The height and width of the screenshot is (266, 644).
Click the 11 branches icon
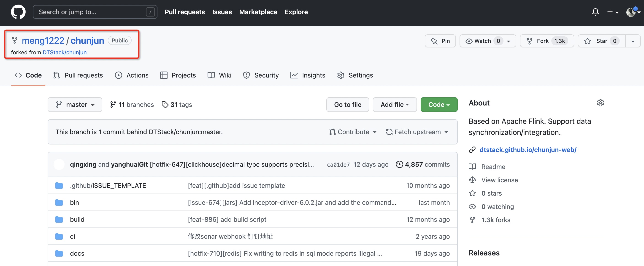(113, 105)
